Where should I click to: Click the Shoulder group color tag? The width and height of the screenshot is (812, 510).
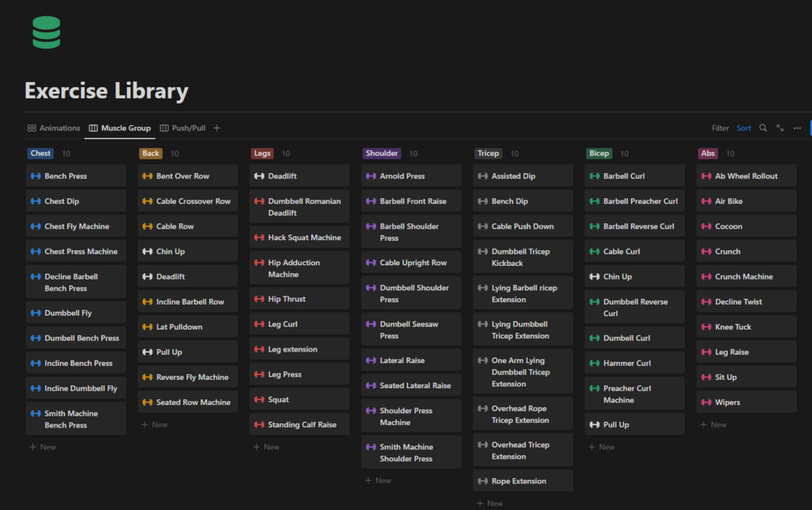click(381, 154)
